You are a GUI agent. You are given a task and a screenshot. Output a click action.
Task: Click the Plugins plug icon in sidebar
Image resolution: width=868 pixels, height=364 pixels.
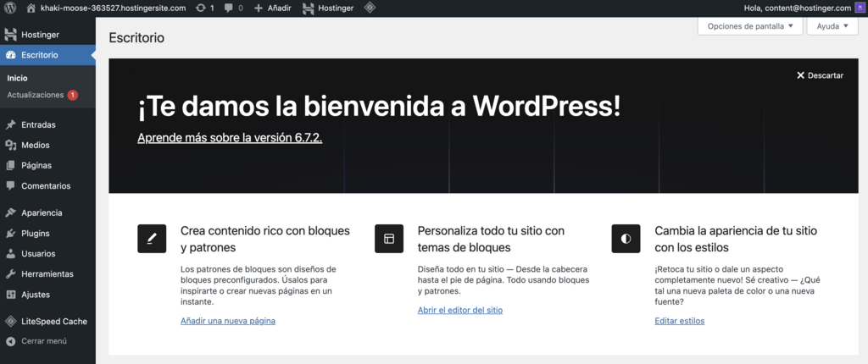(x=10, y=234)
